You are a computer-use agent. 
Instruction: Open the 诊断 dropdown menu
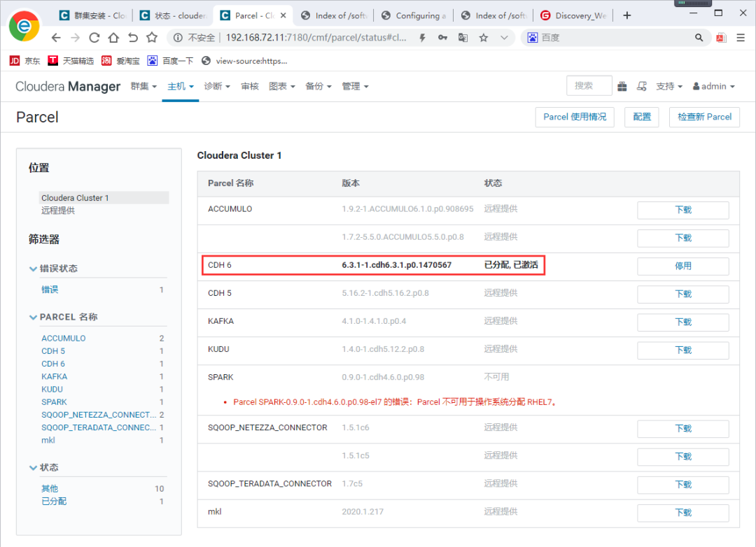217,86
